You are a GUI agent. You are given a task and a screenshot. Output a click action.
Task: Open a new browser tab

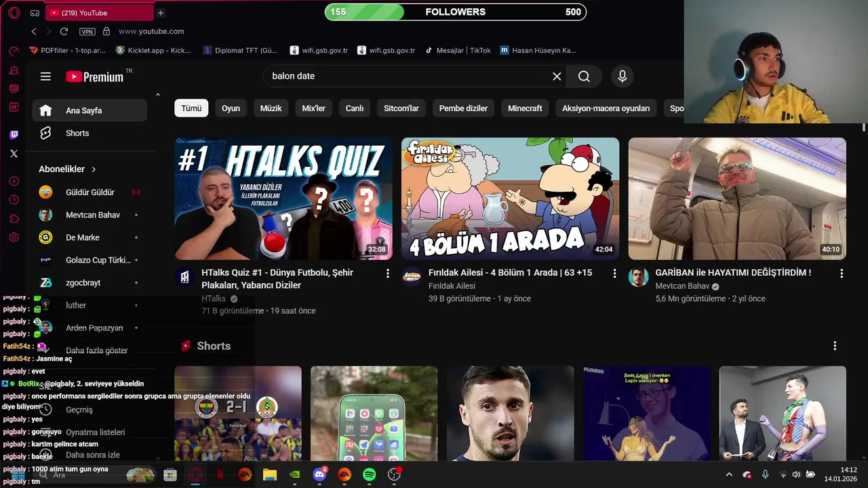click(161, 13)
